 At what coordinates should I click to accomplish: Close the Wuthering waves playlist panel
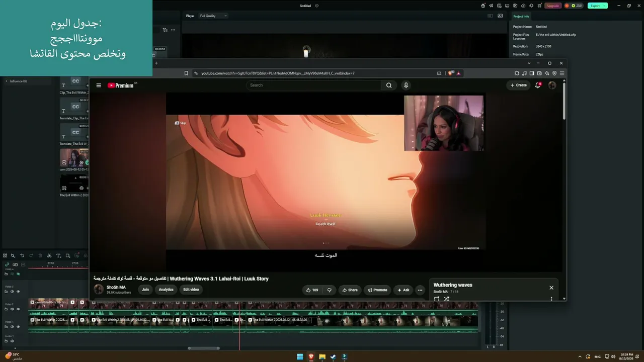(551, 288)
